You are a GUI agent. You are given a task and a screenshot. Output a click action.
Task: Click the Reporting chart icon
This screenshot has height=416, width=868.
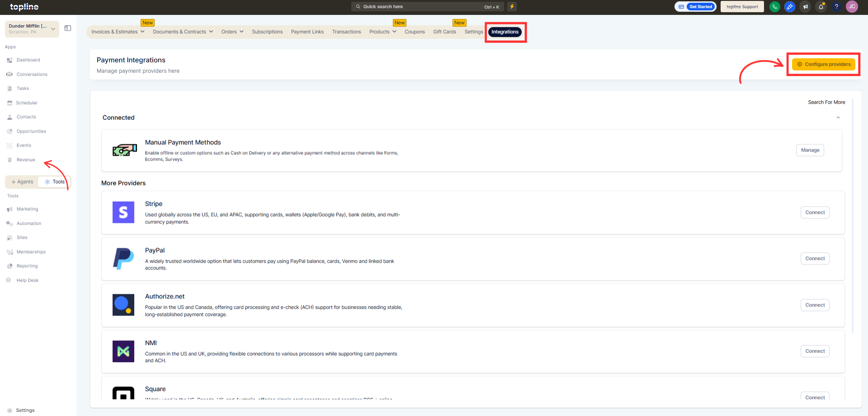pyautogui.click(x=9, y=266)
